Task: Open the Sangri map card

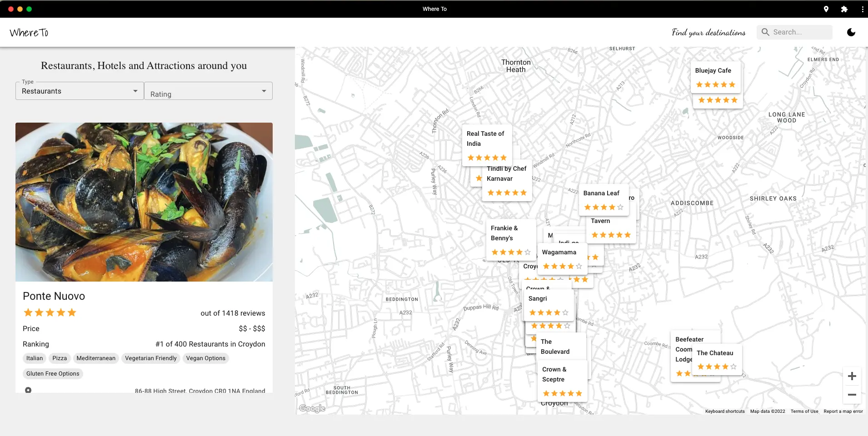Action: [x=549, y=305]
